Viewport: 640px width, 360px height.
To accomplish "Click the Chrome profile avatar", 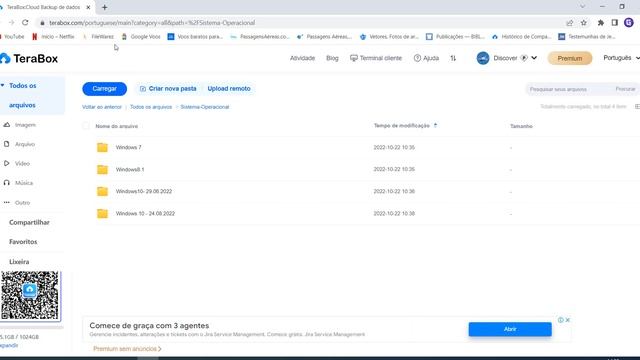I will point(629,23).
